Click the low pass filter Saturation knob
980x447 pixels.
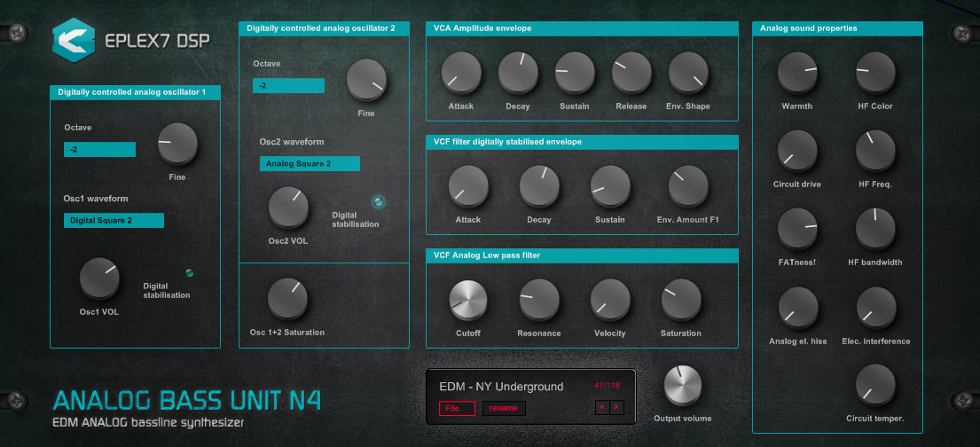pyautogui.click(x=681, y=299)
